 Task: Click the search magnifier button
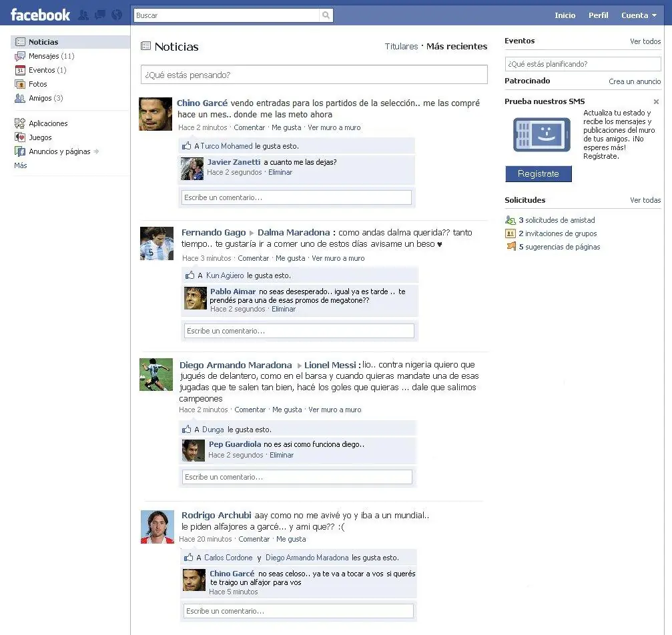[x=326, y=15]
